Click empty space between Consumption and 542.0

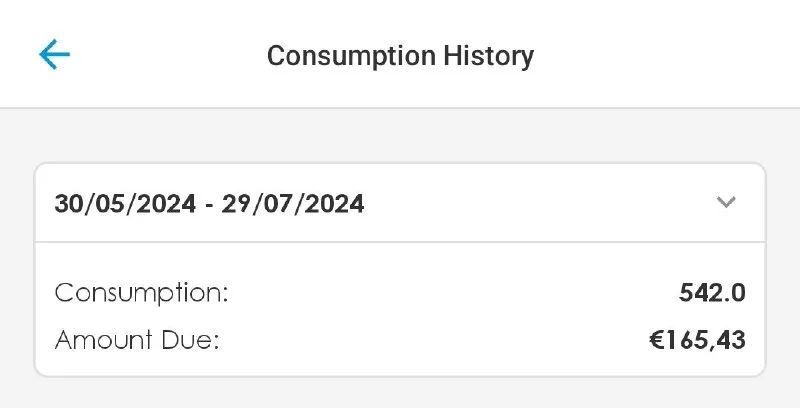[450, 294]
